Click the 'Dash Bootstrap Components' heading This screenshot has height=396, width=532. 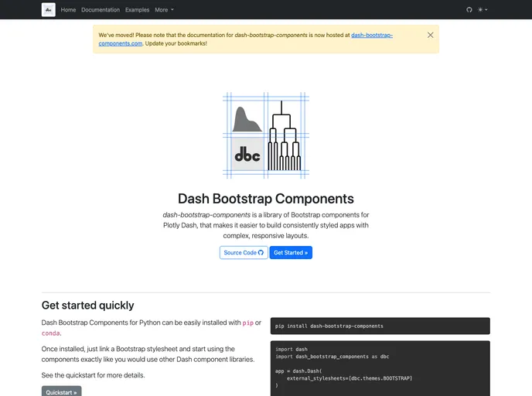pos(266,199)
